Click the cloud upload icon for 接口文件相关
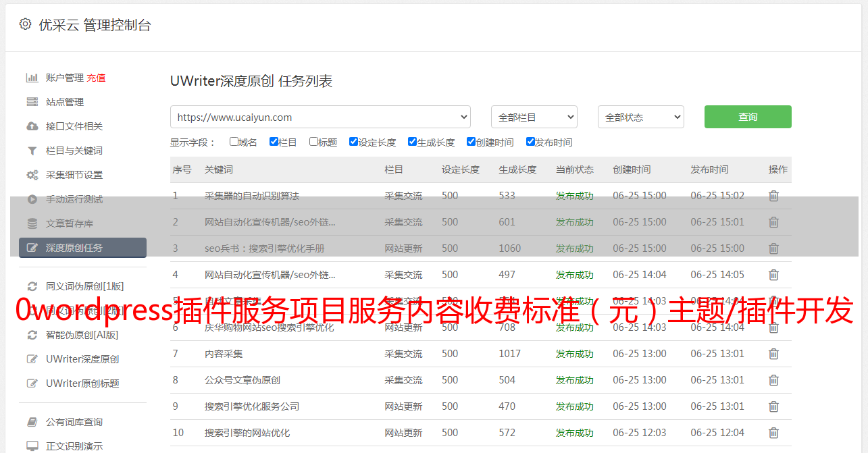 tap(32, 126)
